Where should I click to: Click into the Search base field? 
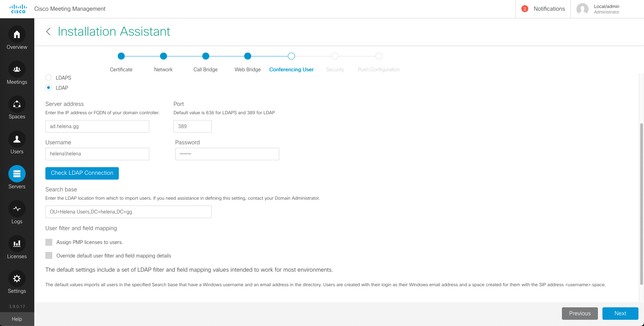(128, 212)
